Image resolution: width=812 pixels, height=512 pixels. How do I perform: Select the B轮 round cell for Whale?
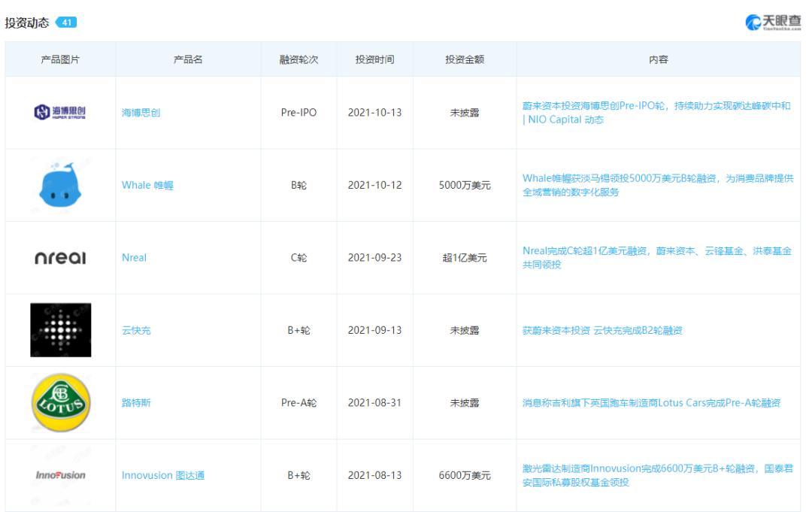click(x=298, y=186)
